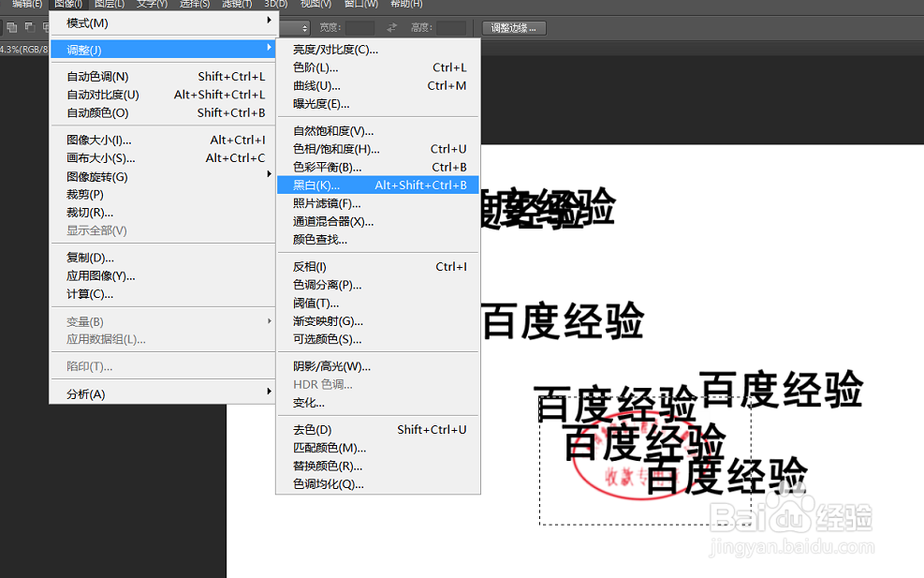Screen dimensions: 924x578
Task: Open 渐变映射(G)... adjustment
Action: [377, 320]
